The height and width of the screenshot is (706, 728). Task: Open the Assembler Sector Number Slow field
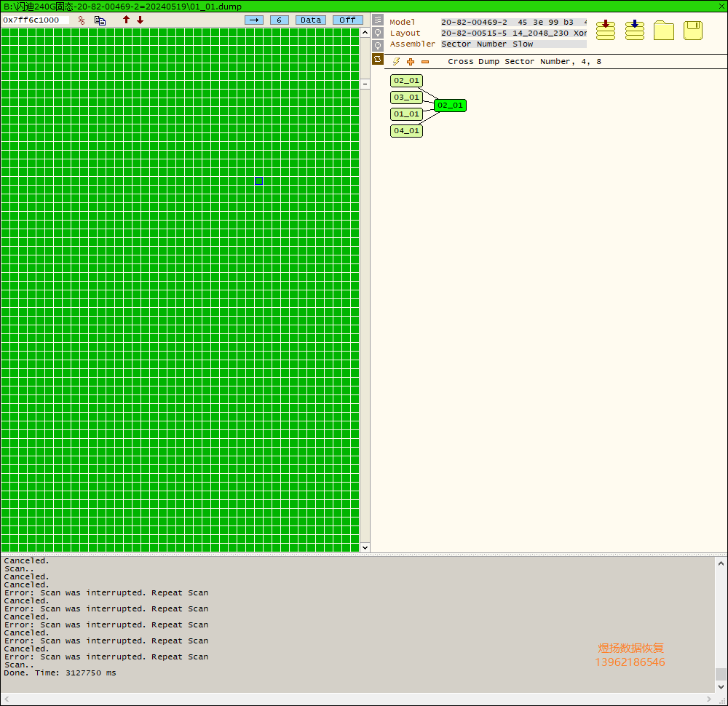pyautogui.click(x=513, y=44)
